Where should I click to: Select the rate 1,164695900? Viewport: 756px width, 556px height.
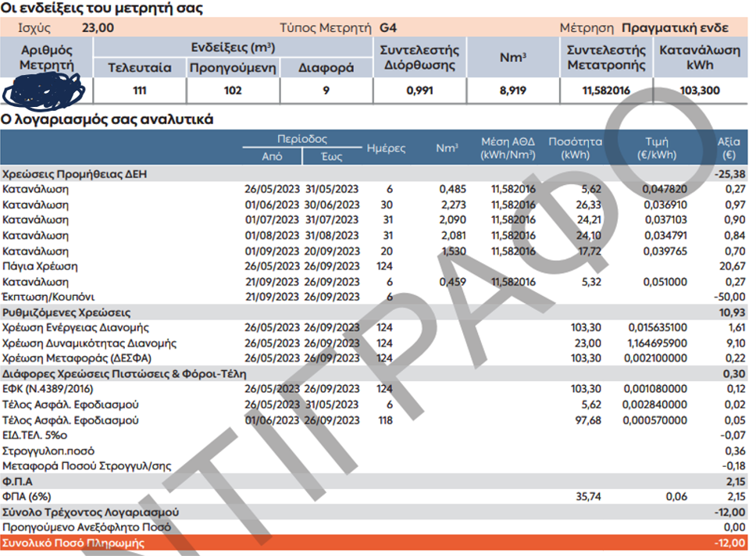[x=657, y=343]
